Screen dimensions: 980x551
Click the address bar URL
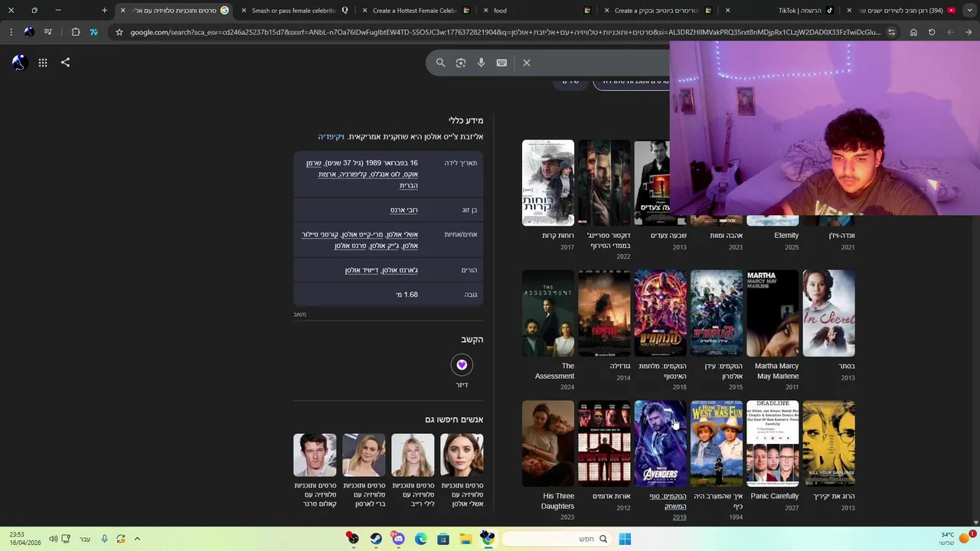click(505, 32)
